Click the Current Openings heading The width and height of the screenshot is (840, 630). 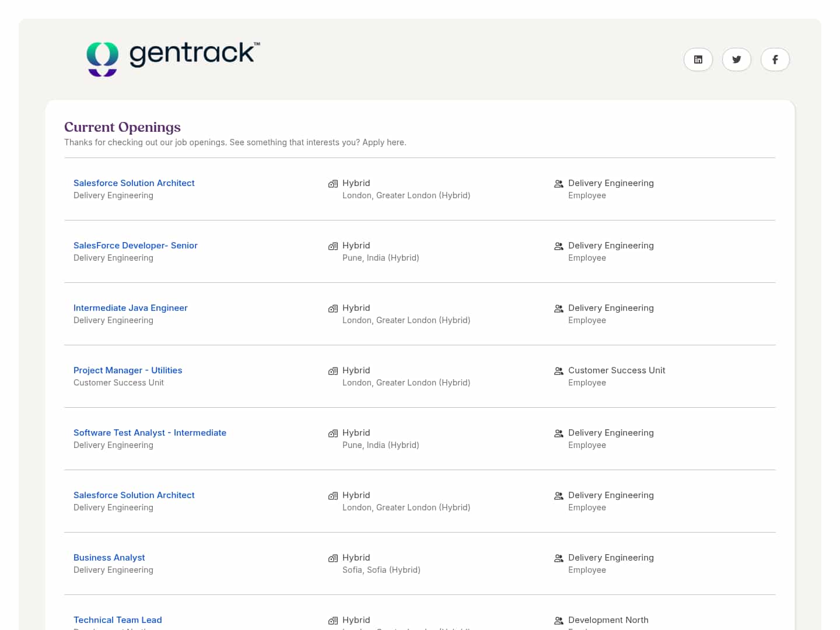(123, 127)
